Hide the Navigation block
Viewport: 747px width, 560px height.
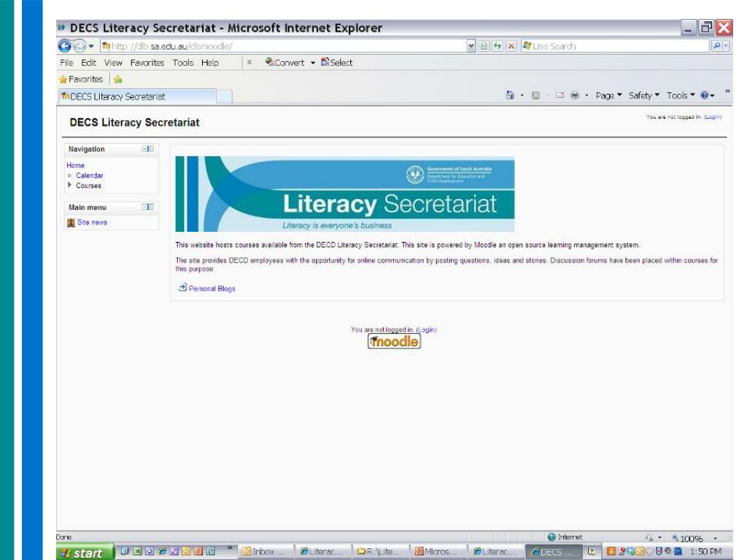[144, 149]
